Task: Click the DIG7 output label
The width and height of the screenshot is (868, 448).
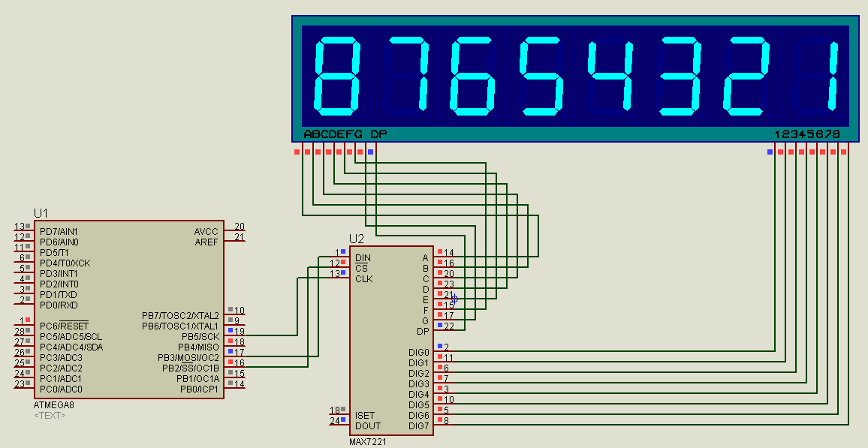Action: [418, 426]
